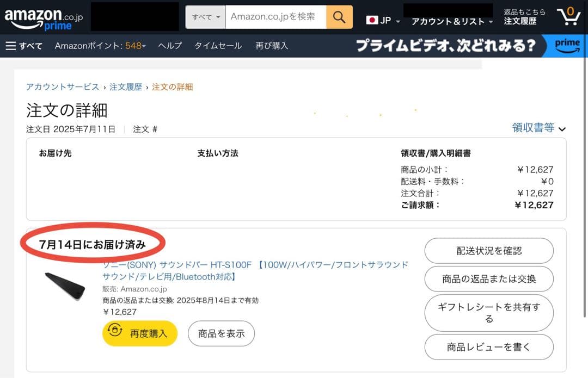
Task: Click the search magnifier icon
Action: (x=339, y=16)
